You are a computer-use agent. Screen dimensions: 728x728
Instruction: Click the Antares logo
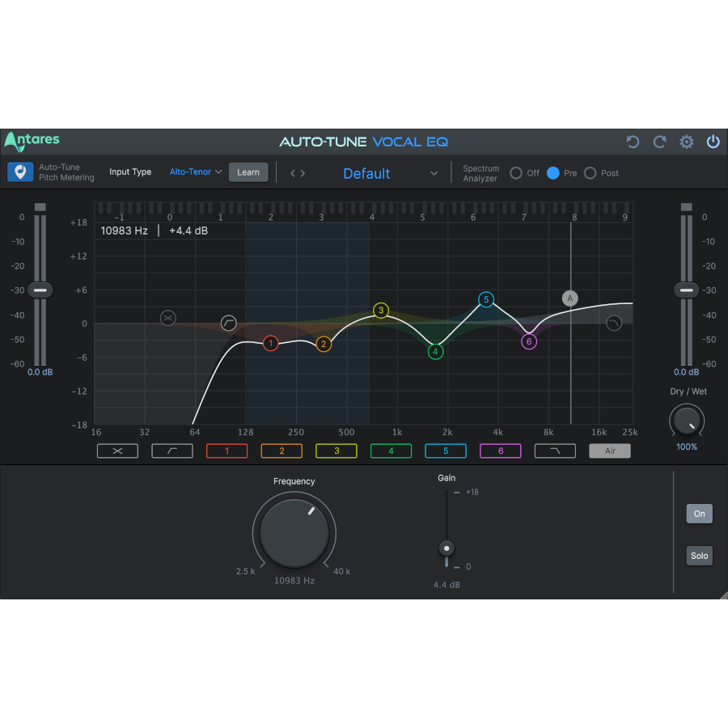click(32, 141)
